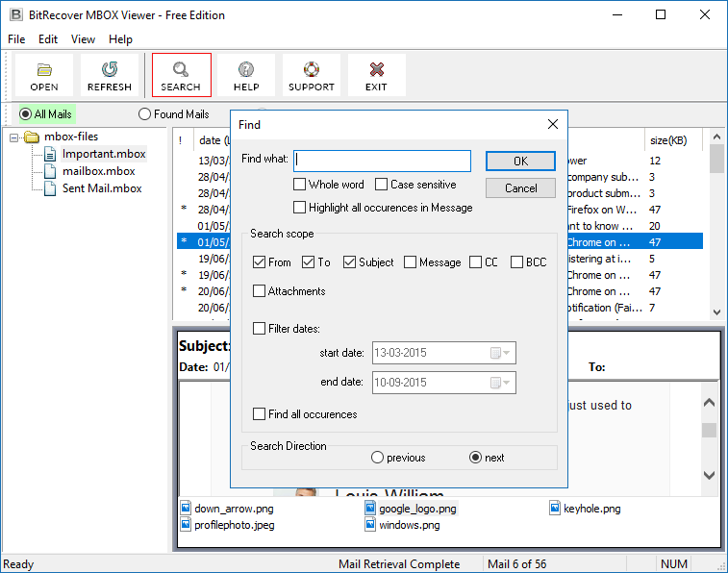
Task: Click the mail list scroll-down arrow
Action: pyautogui.click(x=716, y=312)
